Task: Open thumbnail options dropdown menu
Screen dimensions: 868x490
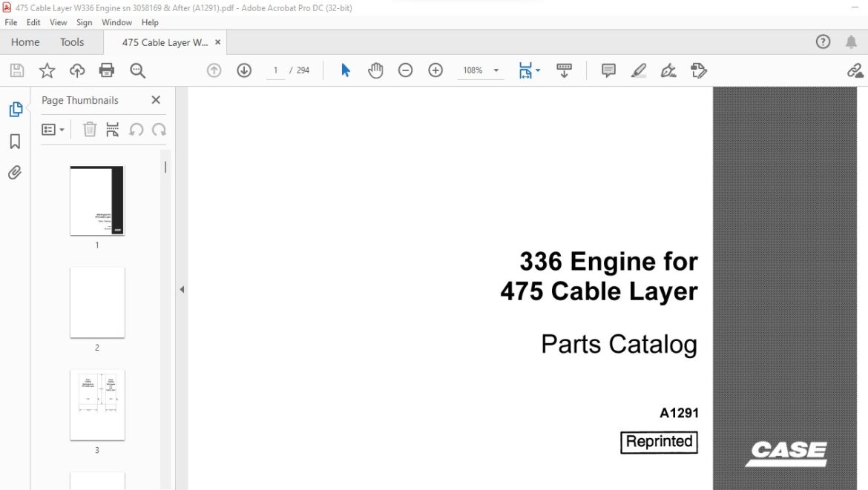Action: (53, 130)
